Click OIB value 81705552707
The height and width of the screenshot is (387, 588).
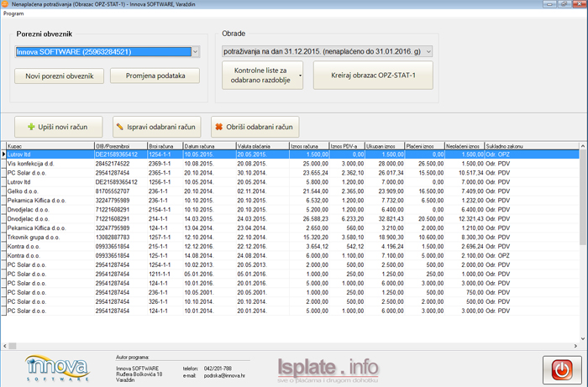(x=113, y=191)
